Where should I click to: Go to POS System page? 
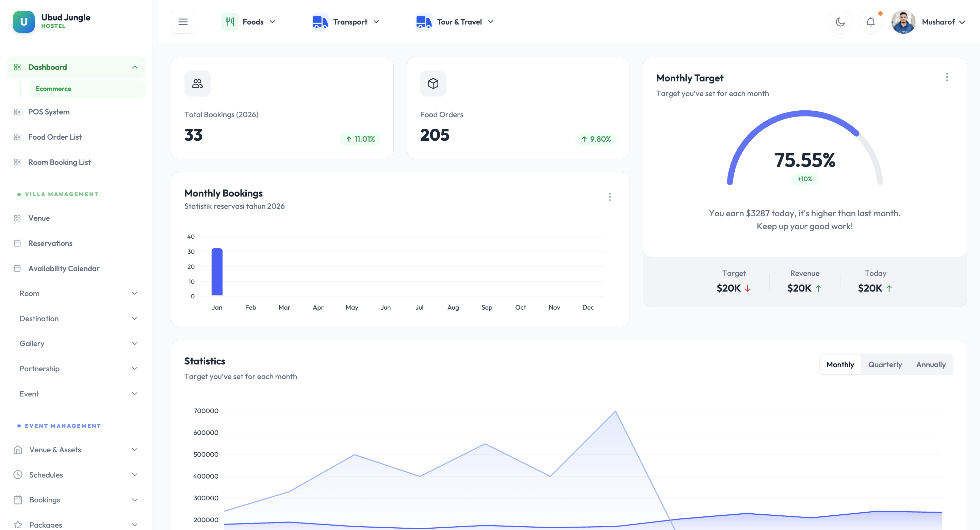49,112
